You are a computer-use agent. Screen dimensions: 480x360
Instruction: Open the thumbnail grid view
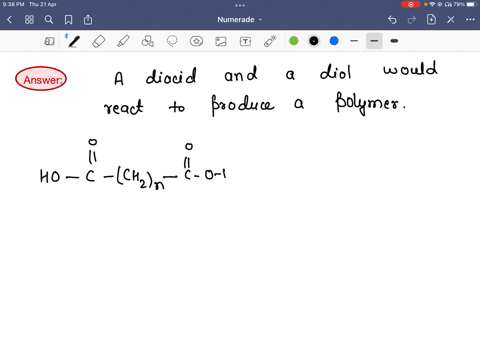pyautogui.click(x=29, y=20)
